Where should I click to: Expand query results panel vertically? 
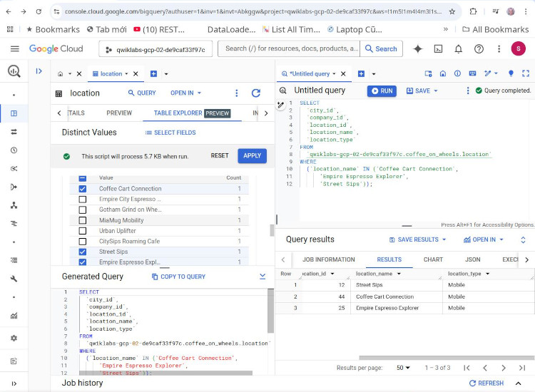click(x=523, y=239)
